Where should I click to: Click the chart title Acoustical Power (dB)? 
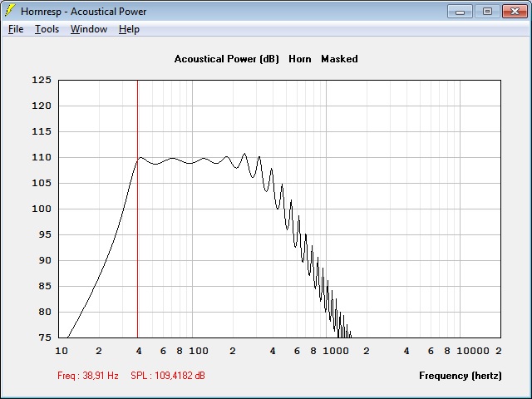[227, 59]
